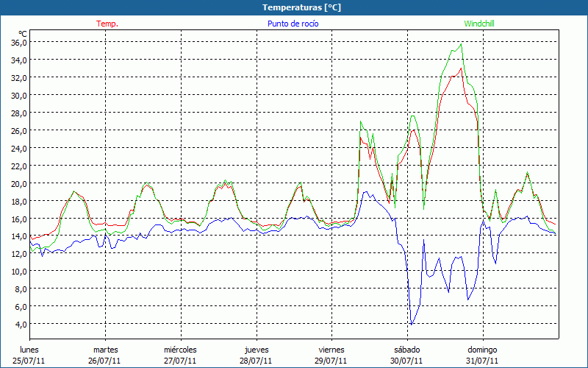Select the sábado 30/07/11 date label
This screenshot has width=588, height=368.
tap(406, 355)
